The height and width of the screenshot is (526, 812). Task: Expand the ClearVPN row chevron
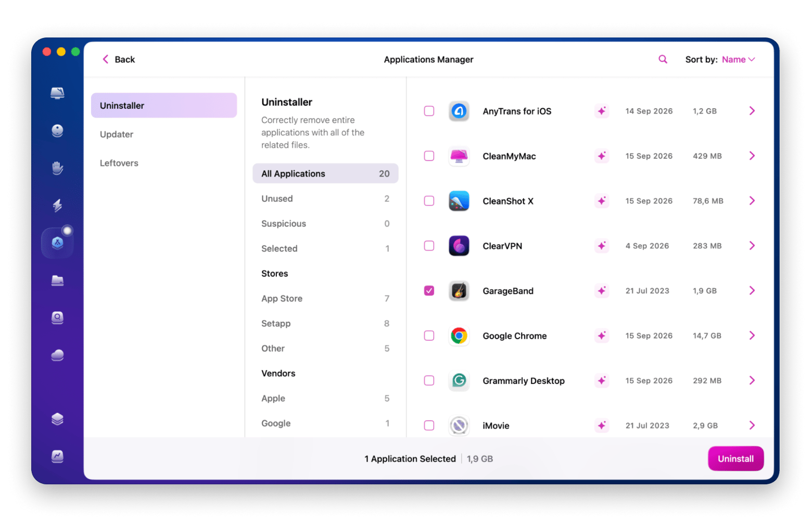pyautogui.click(x=752, y=245)
